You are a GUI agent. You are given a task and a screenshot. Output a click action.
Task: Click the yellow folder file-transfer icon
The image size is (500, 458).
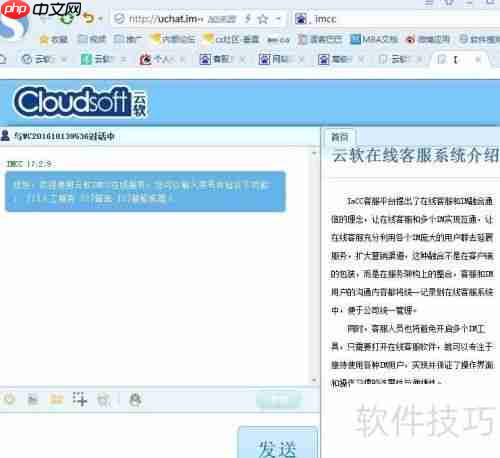click(x=56, y=399)
